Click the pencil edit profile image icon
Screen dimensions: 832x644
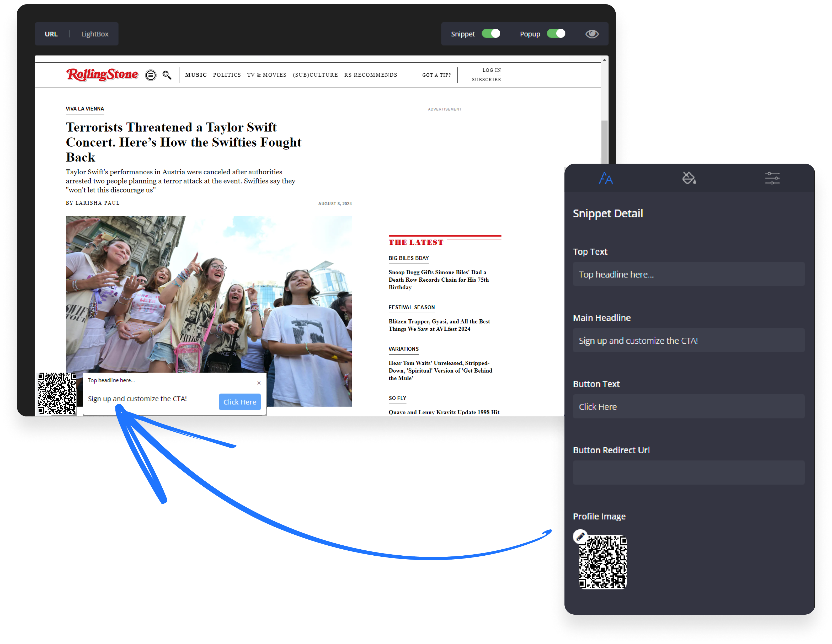click(580, 536)
